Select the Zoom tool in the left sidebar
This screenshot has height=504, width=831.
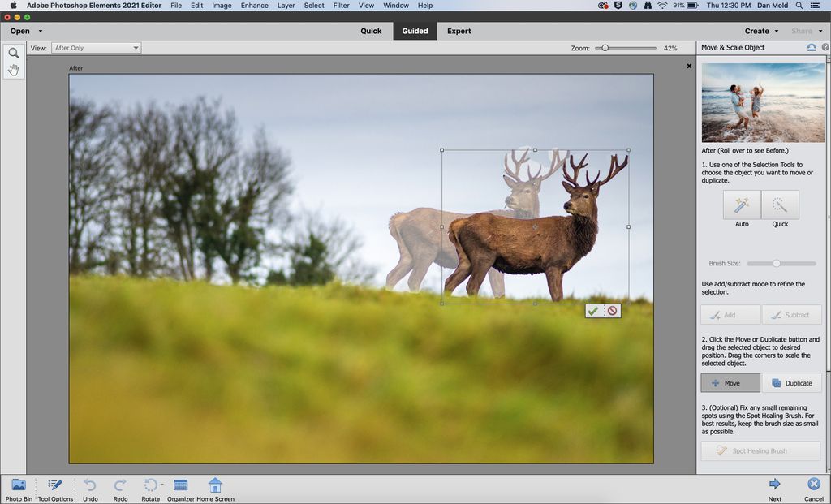[x=13, y=52]
